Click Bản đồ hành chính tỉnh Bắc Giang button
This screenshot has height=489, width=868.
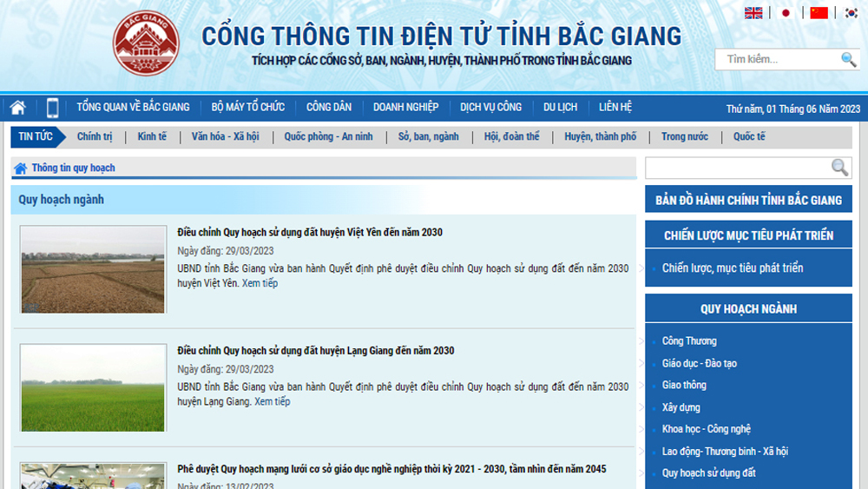tap(748, 200)
